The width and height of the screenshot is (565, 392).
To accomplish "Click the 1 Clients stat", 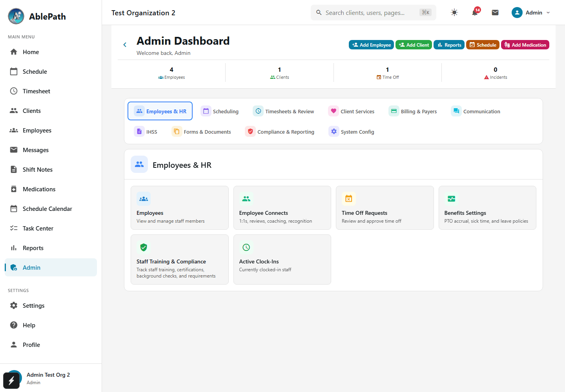I will (x=279, y=73).
